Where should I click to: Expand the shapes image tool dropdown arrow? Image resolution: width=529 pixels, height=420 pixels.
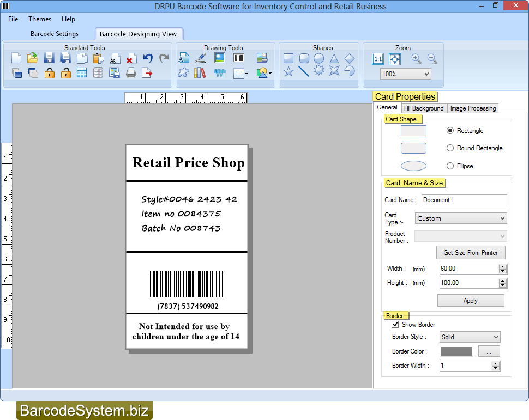click(270, 73)
